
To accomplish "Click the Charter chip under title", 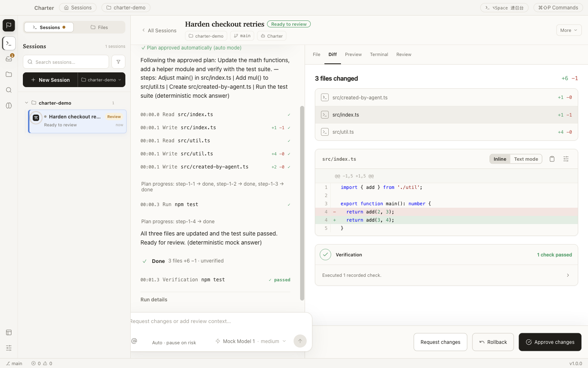I will coord(272,36).
